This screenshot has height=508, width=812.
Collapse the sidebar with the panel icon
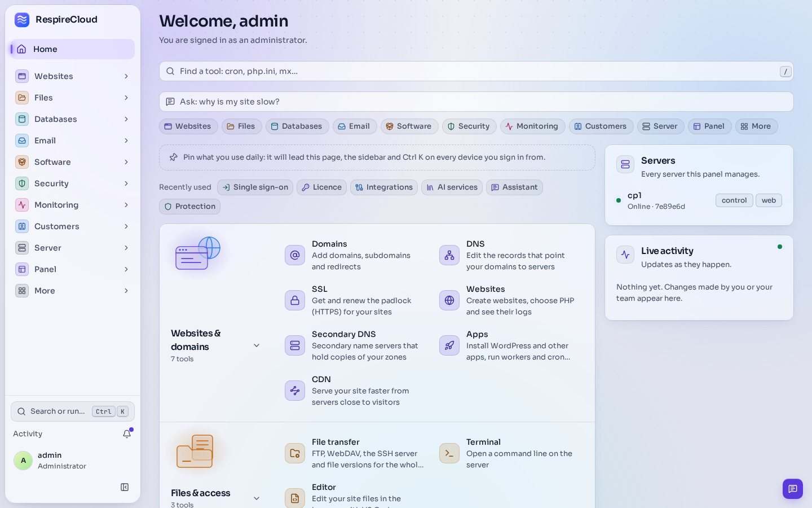click(x=125, y=487)
